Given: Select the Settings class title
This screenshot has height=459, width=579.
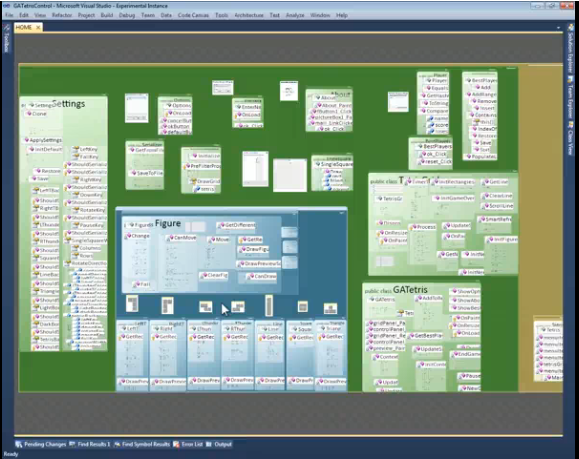Looking at the screenshot, I should pyautogui.click(x=69, y=104).
